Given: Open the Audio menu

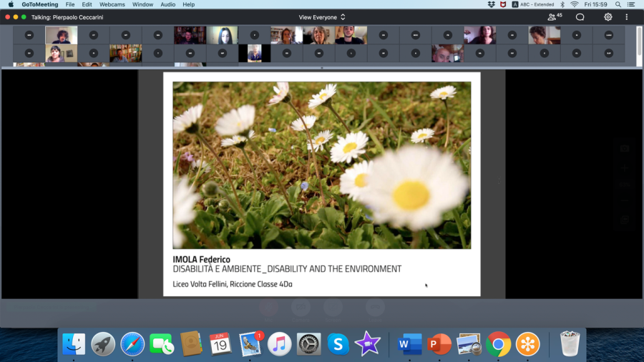Looking at the screenshot, I should tap(167, 4).
